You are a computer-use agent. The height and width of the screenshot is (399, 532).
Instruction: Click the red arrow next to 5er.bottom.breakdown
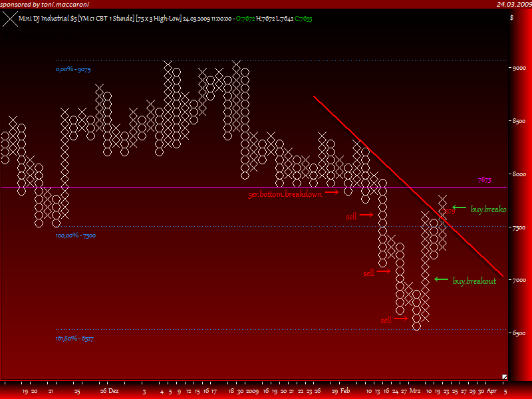coord(332,192)
